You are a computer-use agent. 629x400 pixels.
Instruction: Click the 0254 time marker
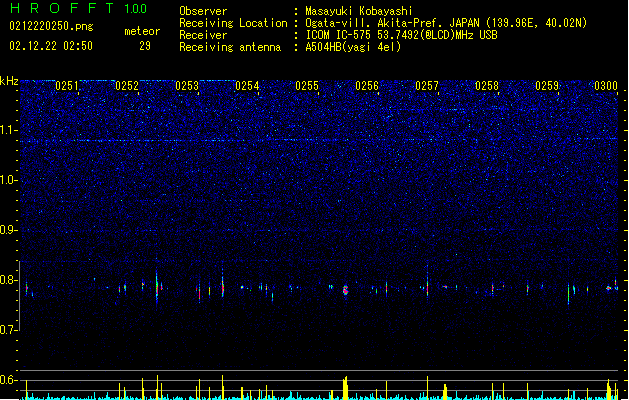point(247,86)
